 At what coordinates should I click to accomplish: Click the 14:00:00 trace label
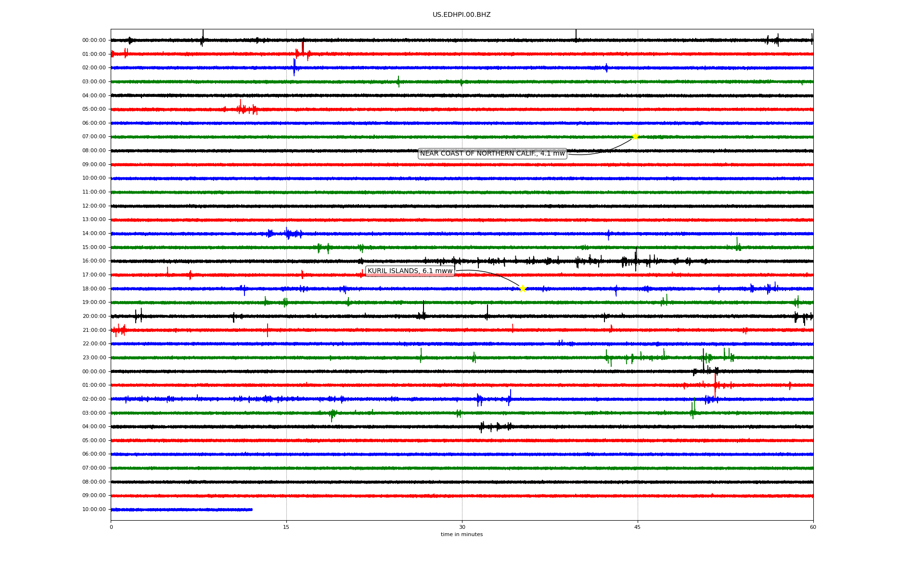[94, 234]
